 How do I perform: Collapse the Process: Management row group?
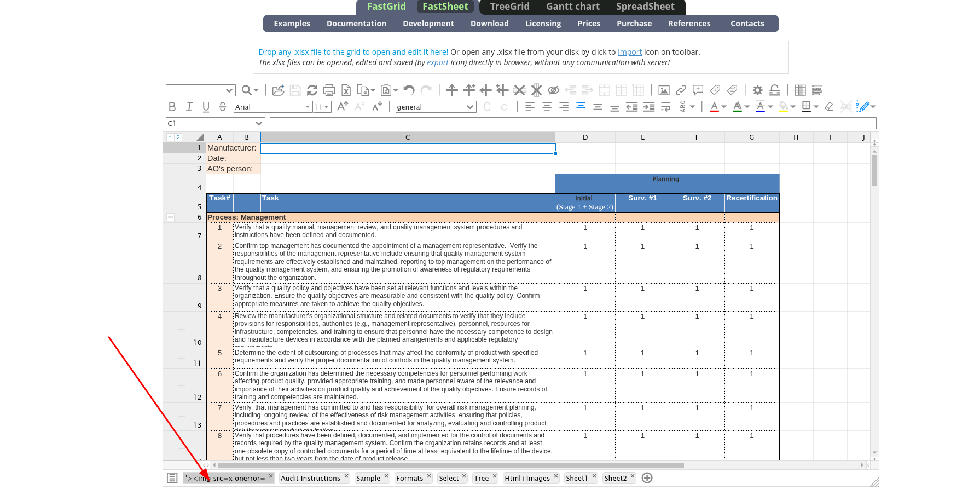coord(170,217)
